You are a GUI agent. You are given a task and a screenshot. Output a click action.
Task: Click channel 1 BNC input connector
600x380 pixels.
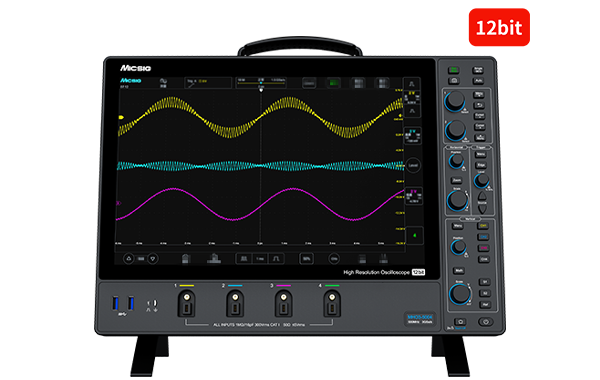point(186,297)
